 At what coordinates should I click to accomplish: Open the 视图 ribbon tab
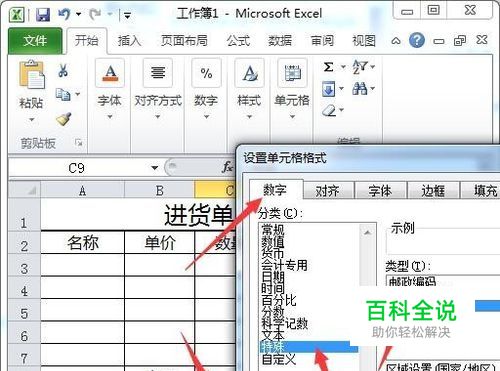click(x=364, y=41)
